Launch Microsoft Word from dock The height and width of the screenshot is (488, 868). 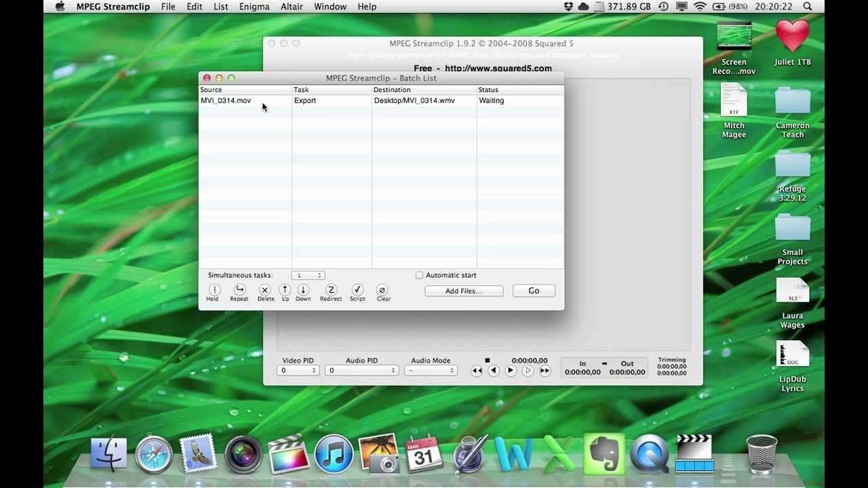[513, 453]
